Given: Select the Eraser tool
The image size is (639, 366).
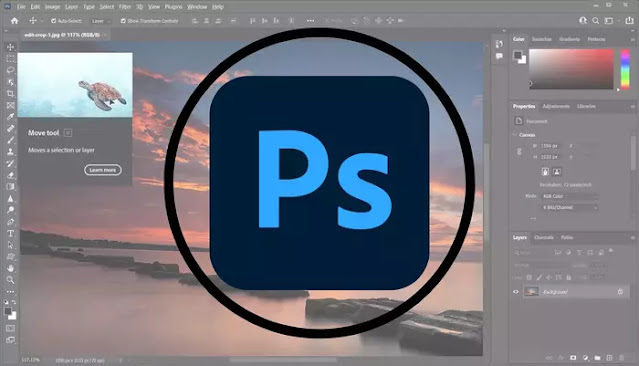Looking at the screenshot, I should pos(11,175).
